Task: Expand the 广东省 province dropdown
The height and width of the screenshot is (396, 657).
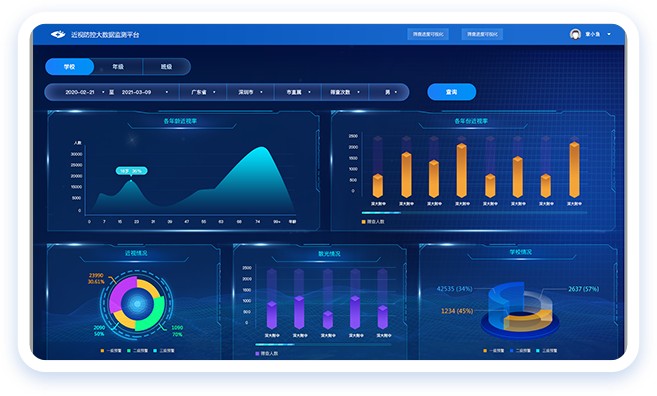Action: (203, 92)
